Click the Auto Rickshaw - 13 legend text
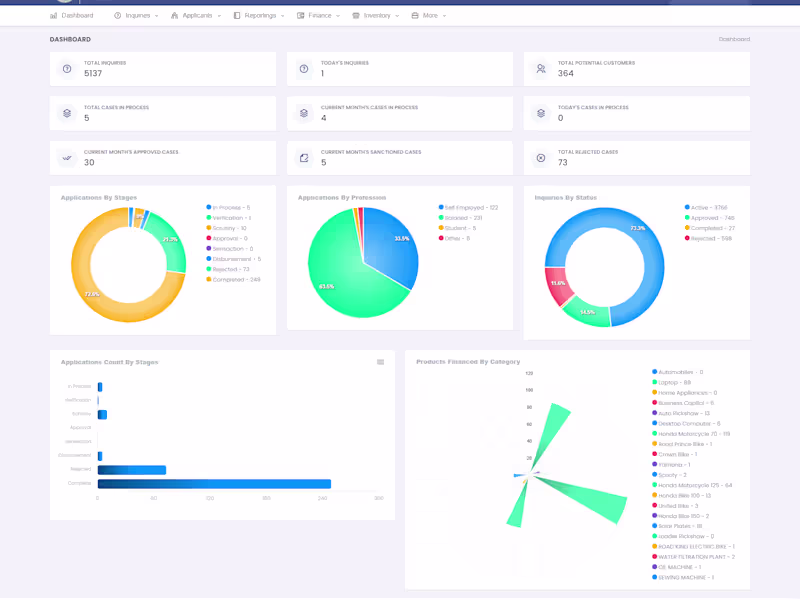The image size is (800, 600). (684, 413)
